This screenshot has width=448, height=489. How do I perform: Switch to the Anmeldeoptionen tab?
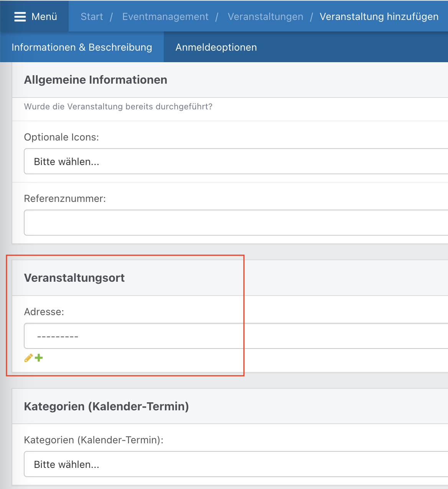click(x=216, y=47)
